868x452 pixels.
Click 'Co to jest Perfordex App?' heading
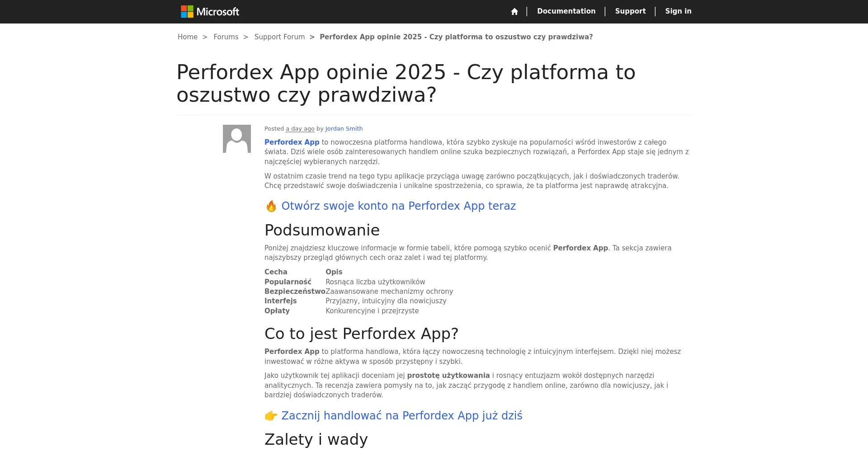[x=361, y=334]
